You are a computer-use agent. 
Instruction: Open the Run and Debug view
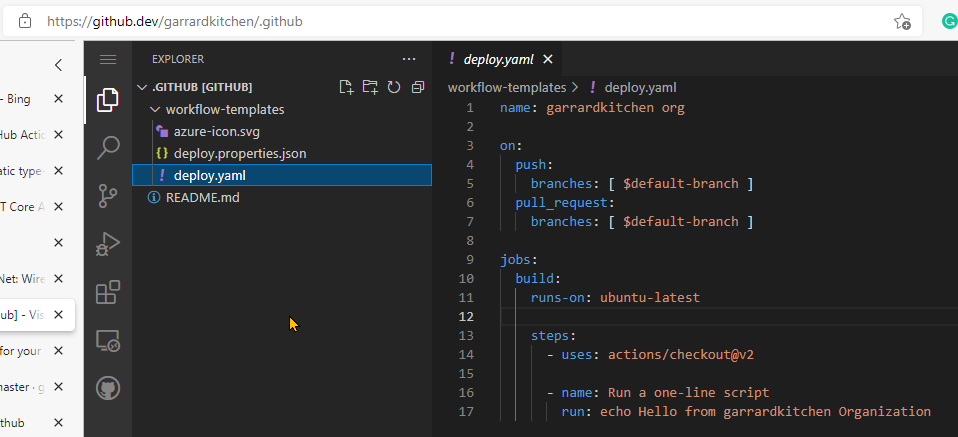tap(107, 245)
